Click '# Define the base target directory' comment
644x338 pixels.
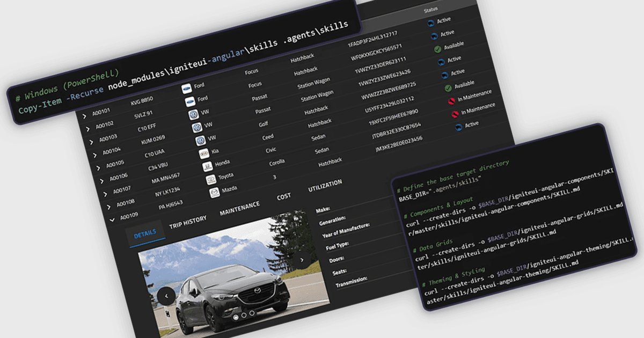click(x=452, y=177)
